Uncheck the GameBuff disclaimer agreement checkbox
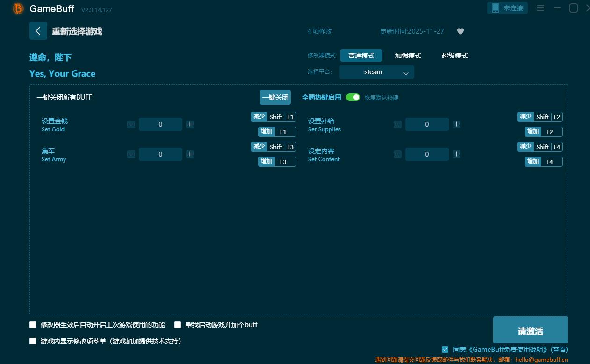Image resolution: width=590 pixels, height=364 pixels. 445,350
